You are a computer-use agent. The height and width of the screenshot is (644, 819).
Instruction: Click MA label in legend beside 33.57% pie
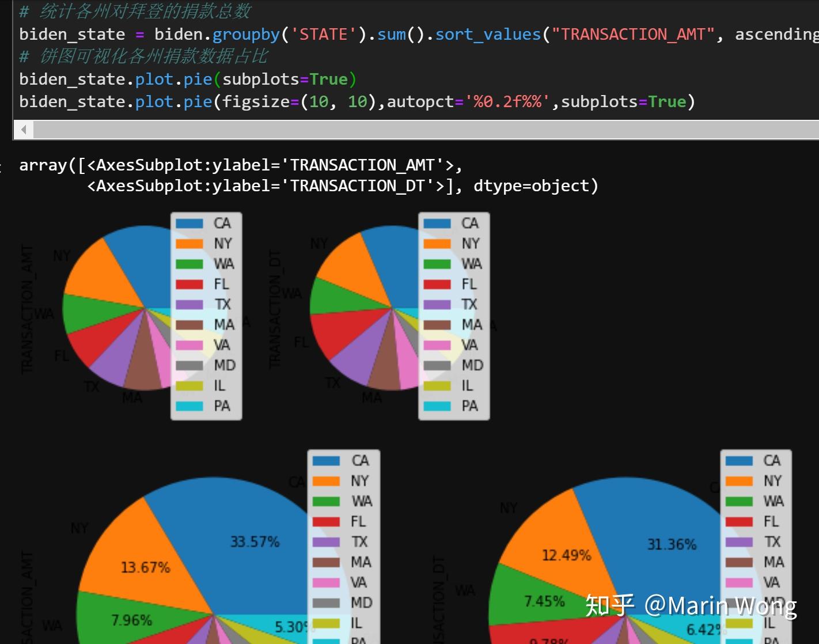[361, 562]
